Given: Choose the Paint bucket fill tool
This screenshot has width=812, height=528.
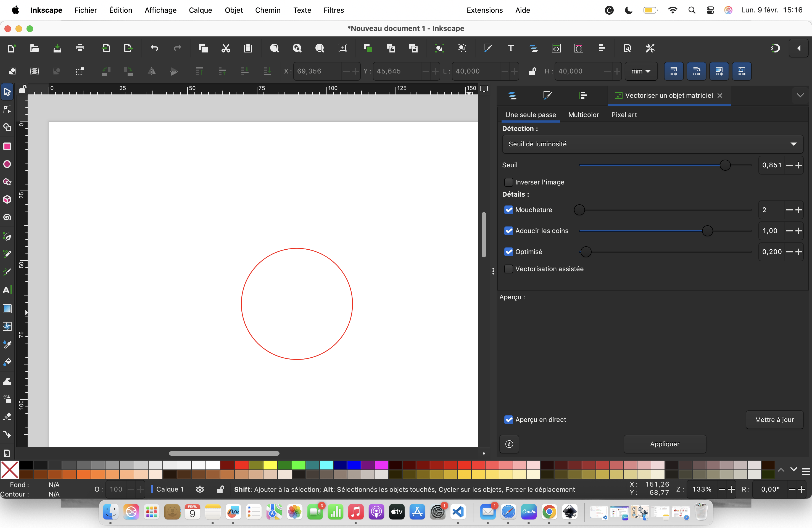Looking at the screenshot, I should (x=7, y=362).
